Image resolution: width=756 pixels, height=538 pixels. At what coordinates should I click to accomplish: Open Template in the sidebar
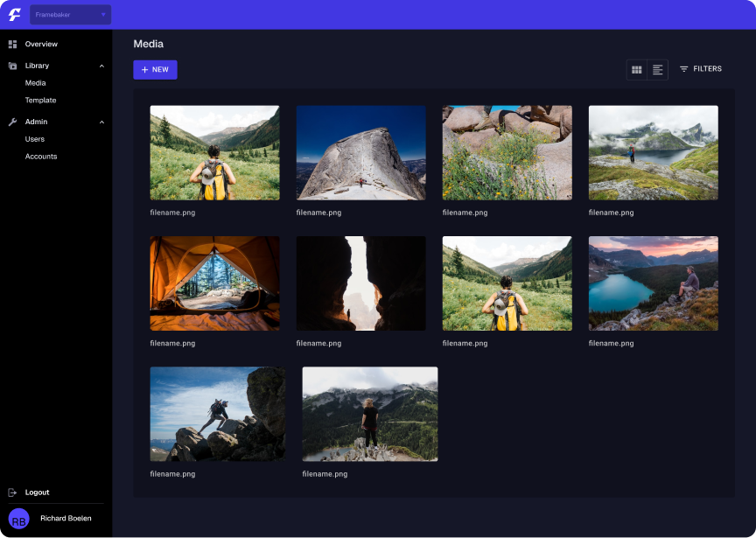click(40, 101)
